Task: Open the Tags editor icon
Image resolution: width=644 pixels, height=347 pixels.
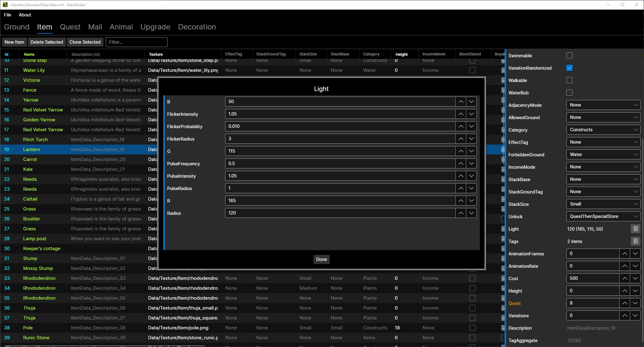Action: [636, 241]
